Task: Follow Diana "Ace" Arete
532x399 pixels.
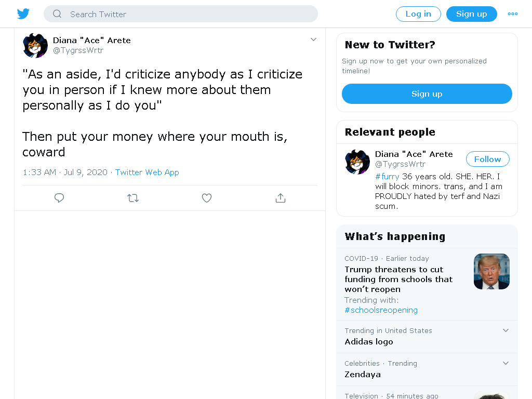Action: [487, 159]
